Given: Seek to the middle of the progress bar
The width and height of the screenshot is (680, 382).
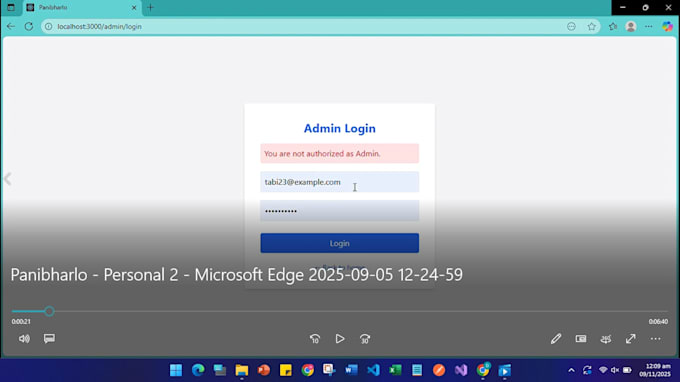Looking at the screenshot, I should pyautogui.click(x=340, y=311).
